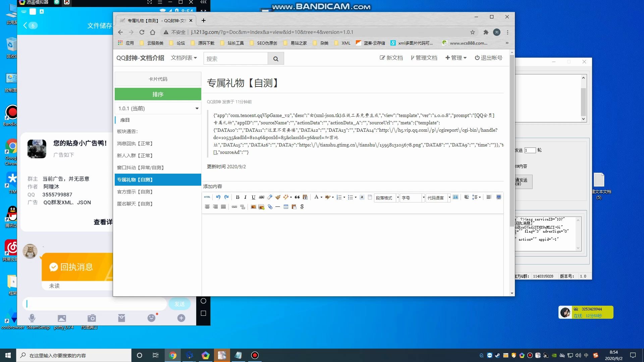Align text right in editor toolbar
Screen dimensions: 644x362
[215, 207]
